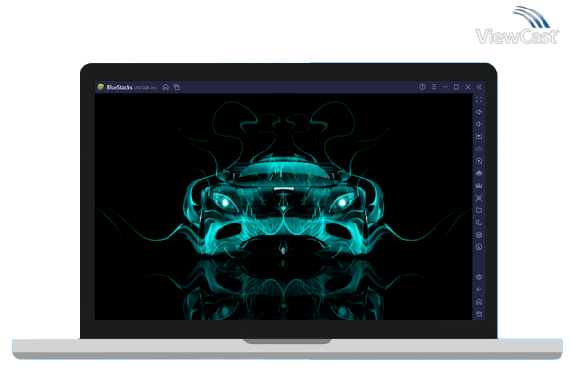The image size is (570, 392).
Task: Open the help question mark icon
Action: 422,87
